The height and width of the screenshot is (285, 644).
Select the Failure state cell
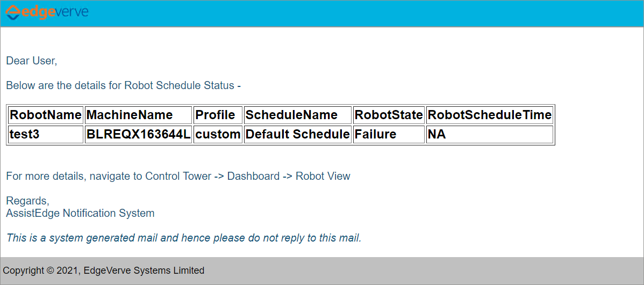(389, 135)
